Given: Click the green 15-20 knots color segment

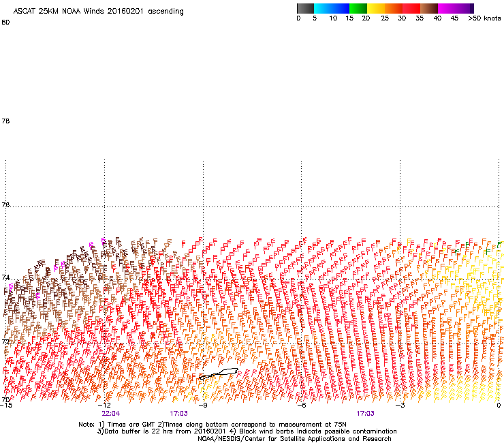Looking at the screenshot, I should [358, 8].
